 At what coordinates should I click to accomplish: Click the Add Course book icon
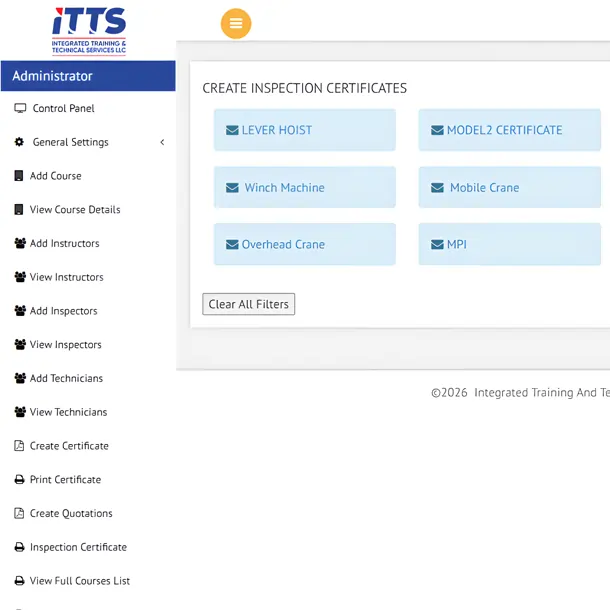[x=19, y=176]
